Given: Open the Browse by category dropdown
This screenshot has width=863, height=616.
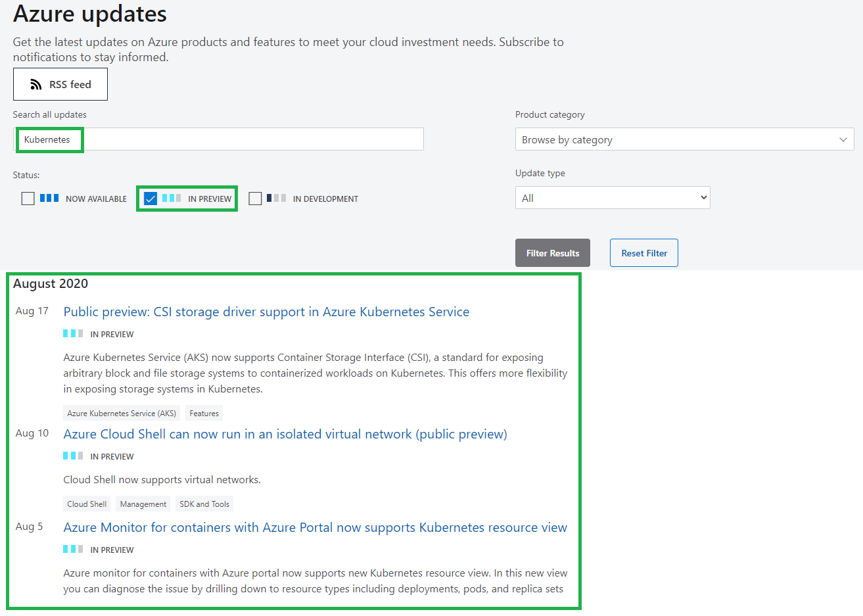Looking at the screenshot, I should [x=684, y=139].
